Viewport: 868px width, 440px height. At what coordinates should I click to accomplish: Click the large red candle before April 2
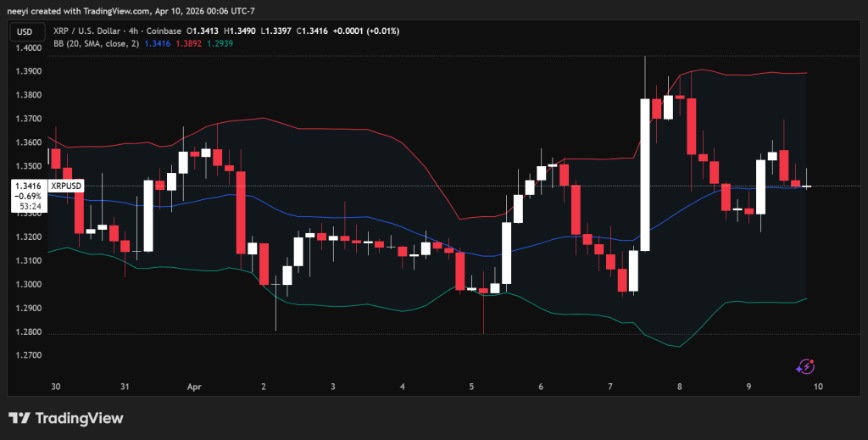[241, 212]
